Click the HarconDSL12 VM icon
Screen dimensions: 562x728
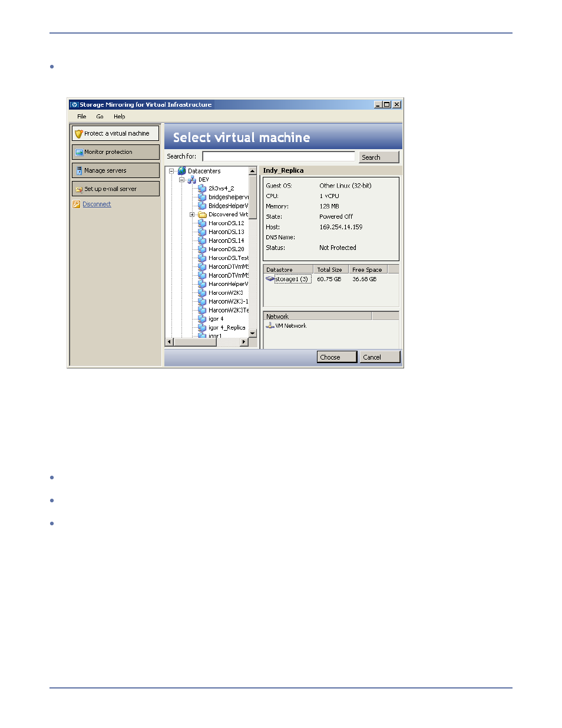tap(202, 223)
